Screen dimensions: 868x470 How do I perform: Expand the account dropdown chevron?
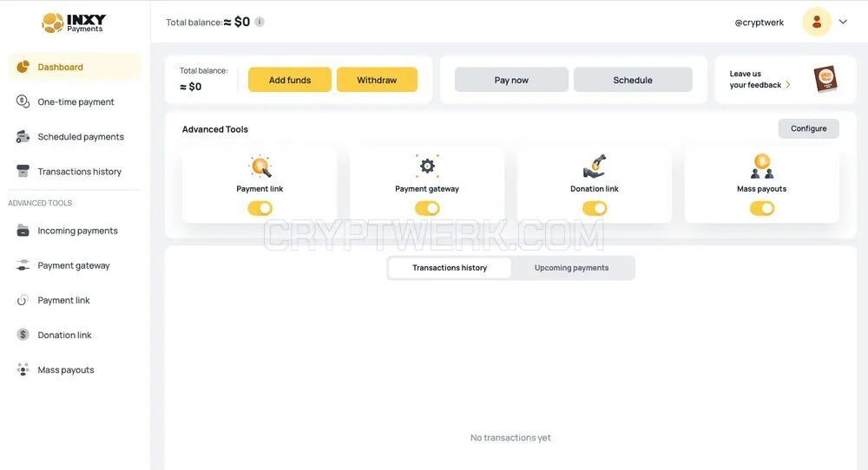point(843,23)
